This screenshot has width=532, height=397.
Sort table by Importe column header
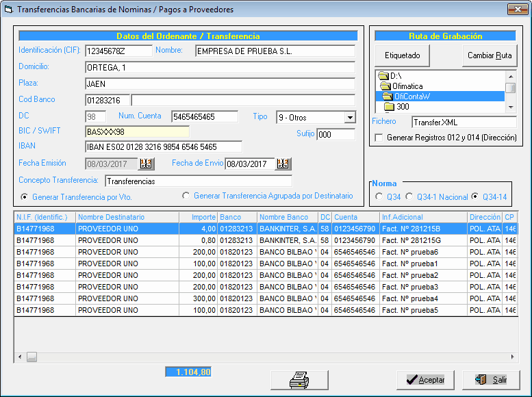(199, 217)
